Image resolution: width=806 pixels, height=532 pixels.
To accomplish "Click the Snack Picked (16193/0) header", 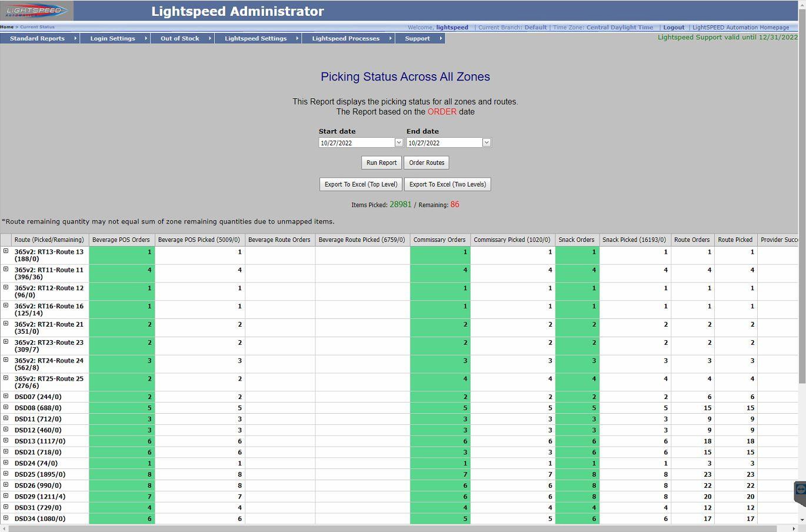I will pos(634,240).
